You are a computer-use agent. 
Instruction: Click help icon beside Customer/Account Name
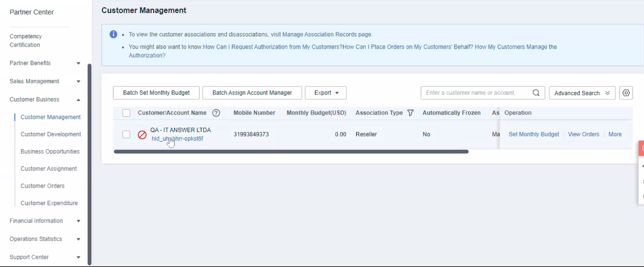[216, 113]
